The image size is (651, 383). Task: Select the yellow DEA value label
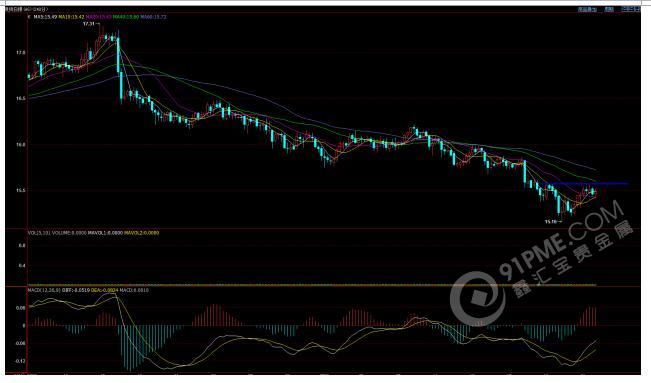coord(105,290)
